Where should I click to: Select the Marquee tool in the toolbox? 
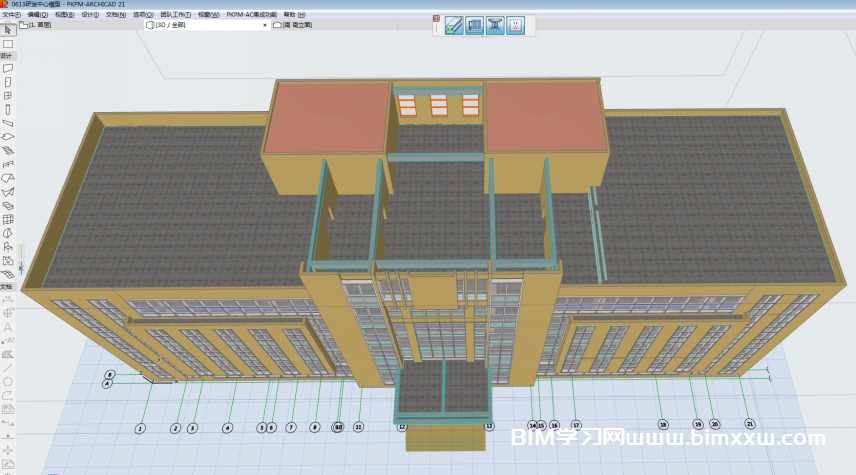coord(7,44)
